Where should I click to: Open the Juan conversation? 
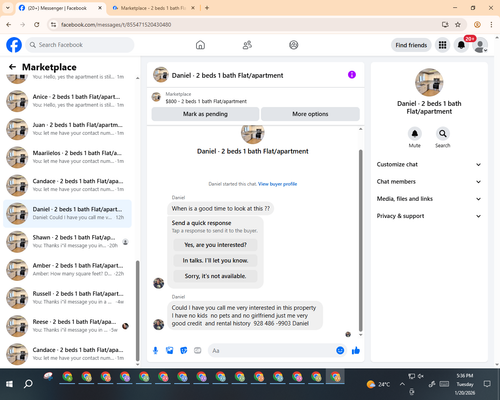[68, 129]
